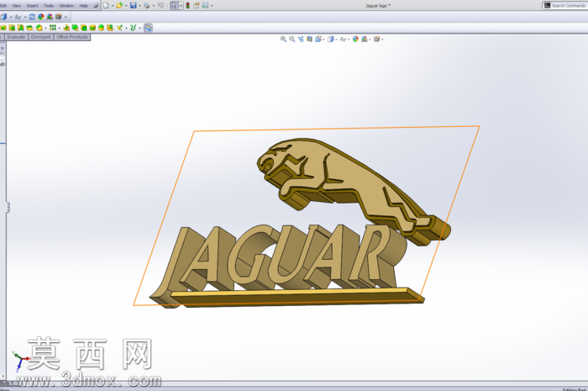
Task: Expand the Open dropdown arrow
Action: click(126, 6)
